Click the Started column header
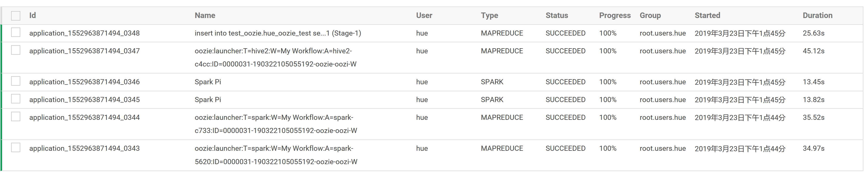The image size is (868, 175). coord(707,15)
